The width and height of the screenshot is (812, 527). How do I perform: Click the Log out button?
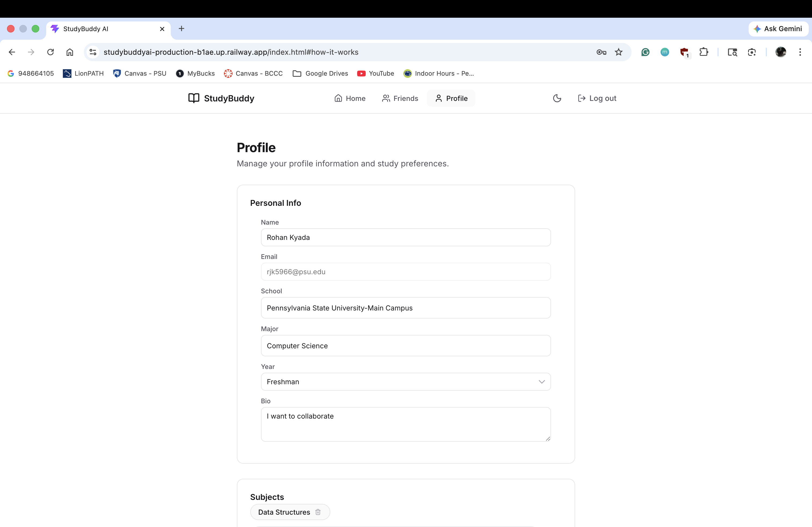[x=597, y=98]
